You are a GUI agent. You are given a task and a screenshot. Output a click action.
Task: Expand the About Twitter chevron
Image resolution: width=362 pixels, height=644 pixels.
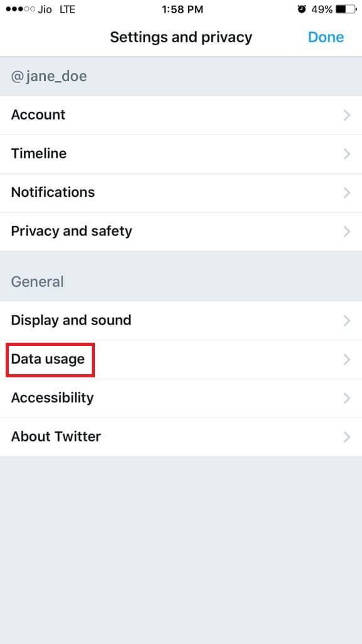click(348, 436)
